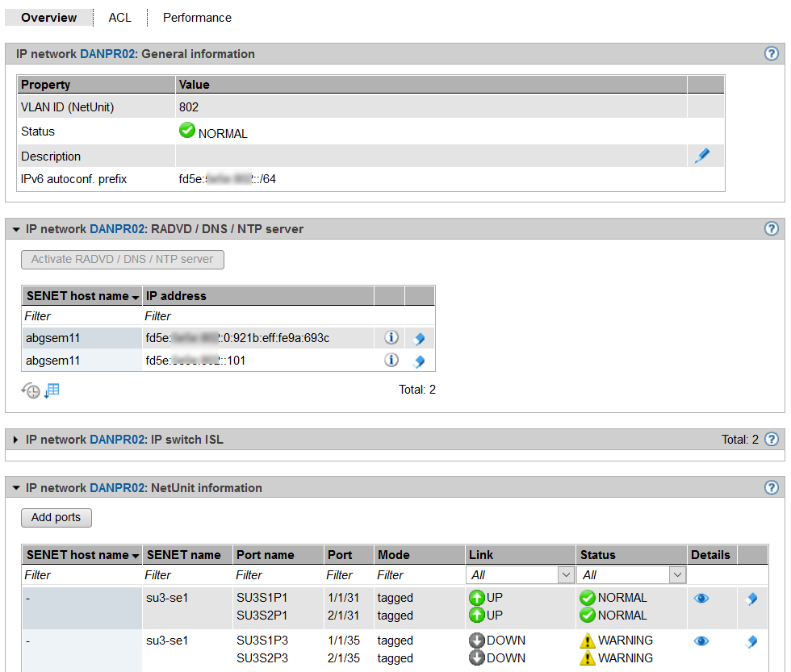This screenshot has width=791, height=672.
Task: Click remove icon for the SU3S1P1 port row
Action: pyautogui.click(x=751, y=599)
